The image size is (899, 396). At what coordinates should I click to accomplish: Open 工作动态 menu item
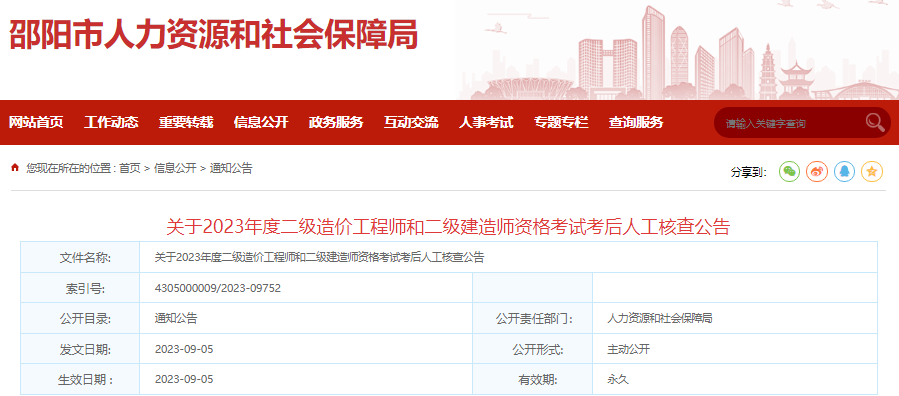pyautogui.click(x=111, y=122)
